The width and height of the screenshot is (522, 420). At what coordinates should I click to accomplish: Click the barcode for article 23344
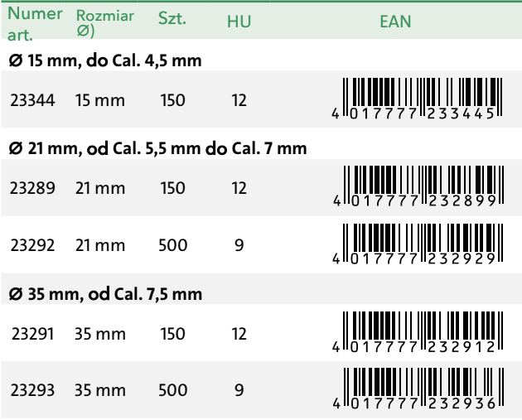tap(417, 99)
